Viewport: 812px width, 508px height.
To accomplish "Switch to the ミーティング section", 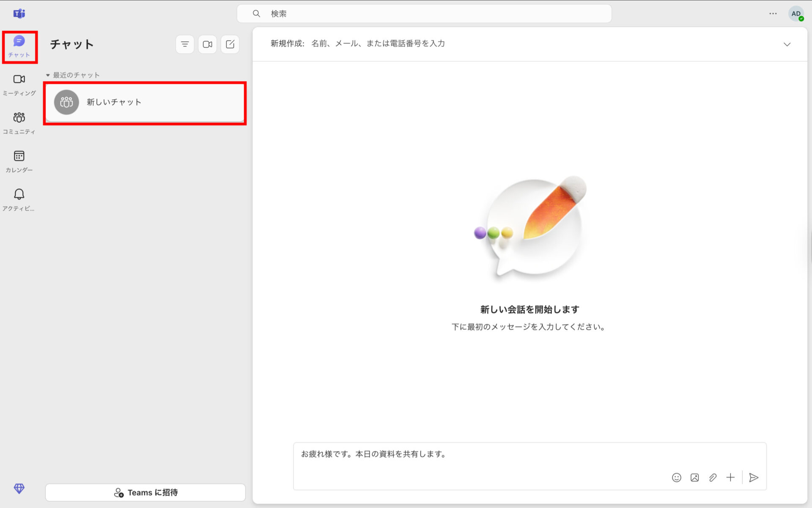I will (19, 83).
